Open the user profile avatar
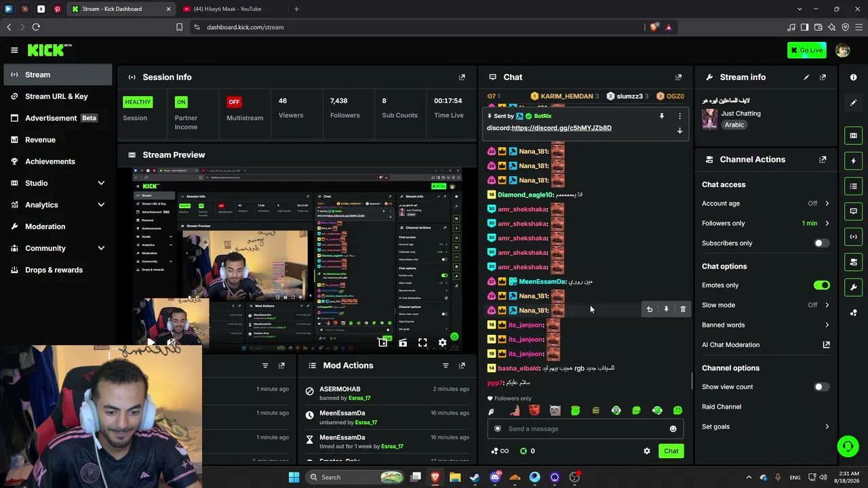Screen dimensions: 868x488 842,50
